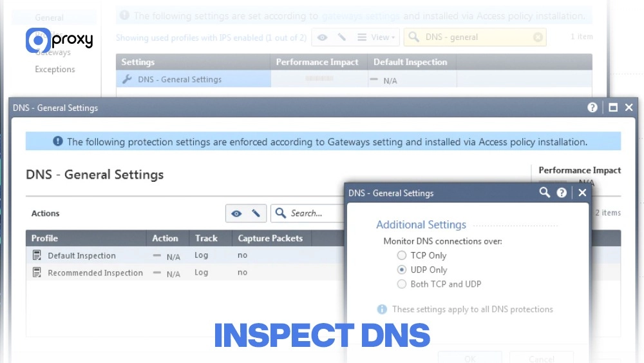644x363 pixels.
Task: Sort by Capture Packets column header
Action: point(272,238)
